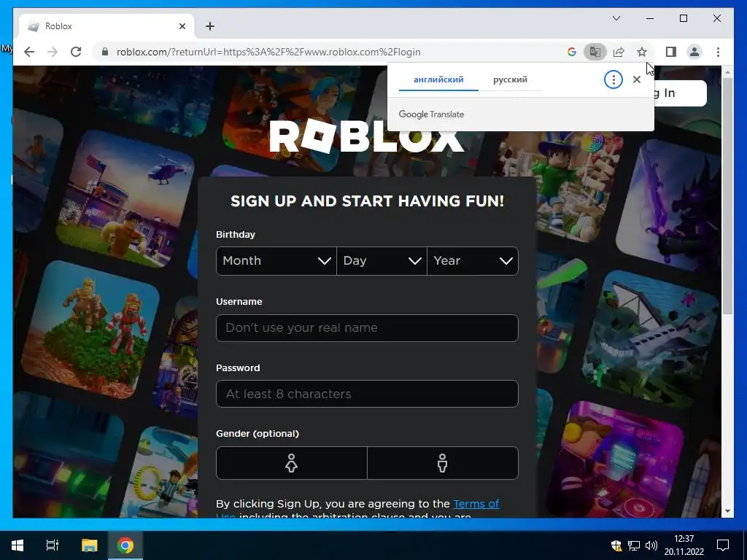Click the forward navigation arrow
This screenshot has height=560, width=747.
point(53,52)
